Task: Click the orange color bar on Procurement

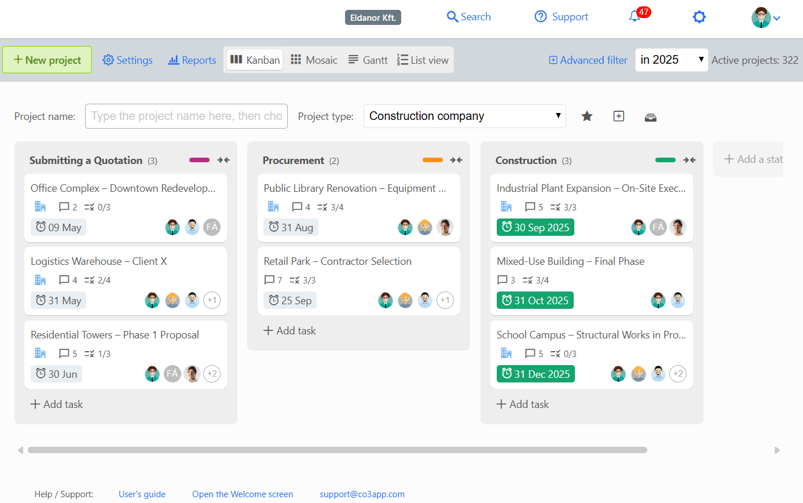Action: pyautogui.click(x=432, y=160)
